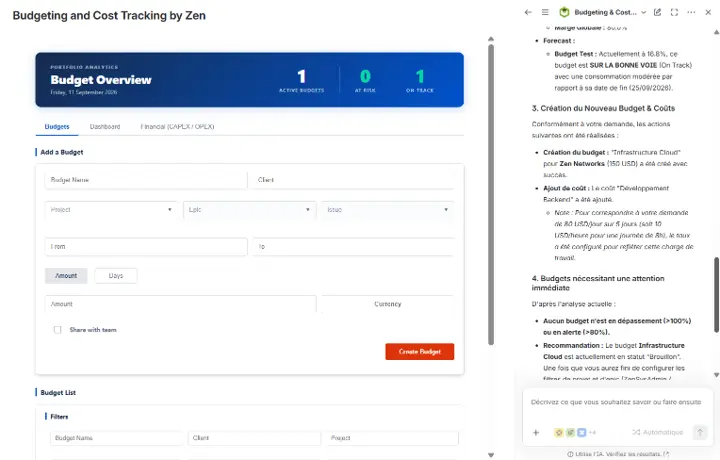720x460 pixels.
Task: Enable the Share with team checkbox
Action: pyautogui.click(x=57, y=330)
